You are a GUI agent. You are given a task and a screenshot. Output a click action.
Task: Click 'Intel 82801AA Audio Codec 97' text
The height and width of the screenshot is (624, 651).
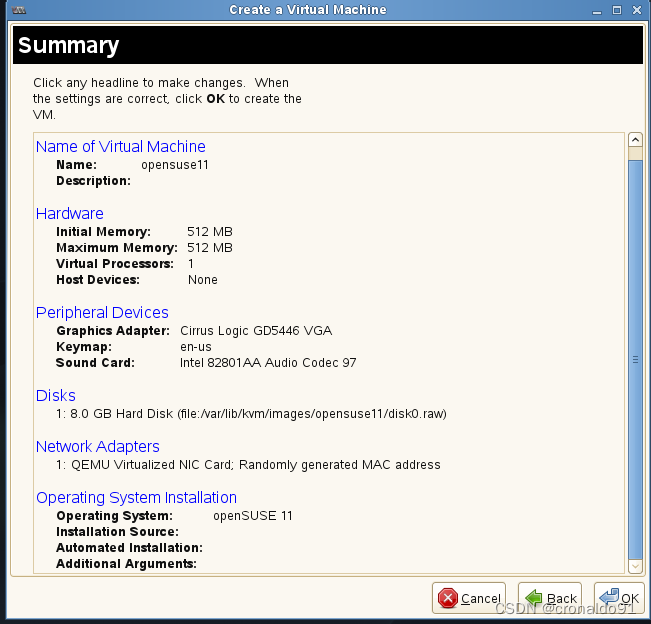pos(268,363)
